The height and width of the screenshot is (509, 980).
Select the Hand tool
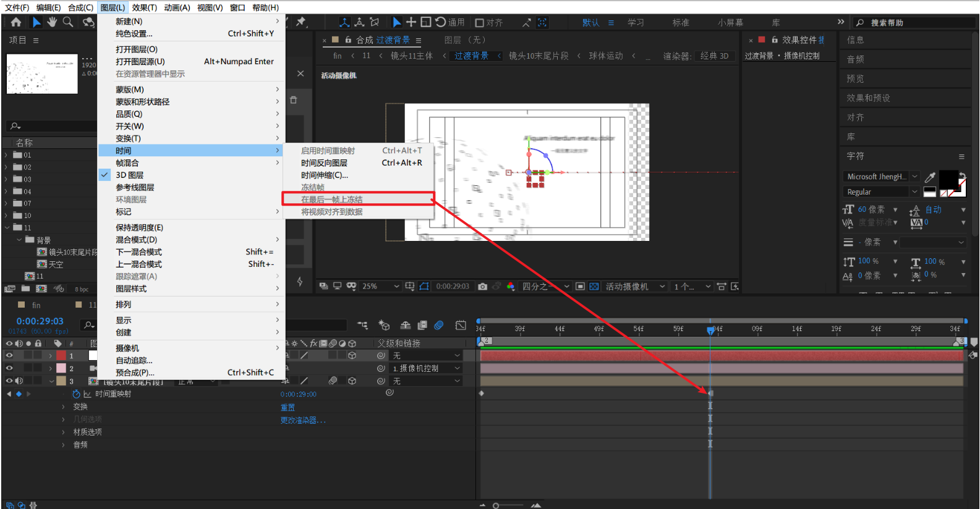pyautogui.click(x=52, y=22)
